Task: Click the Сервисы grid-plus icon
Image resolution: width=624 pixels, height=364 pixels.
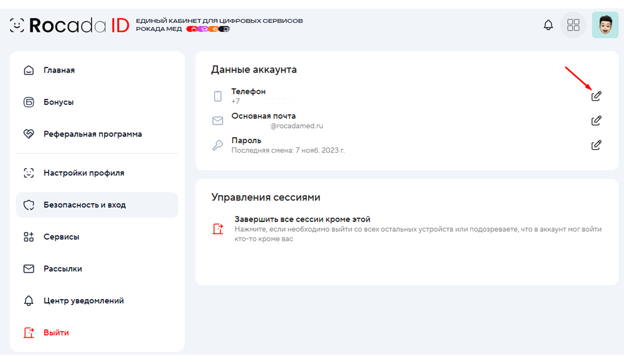Action: point(28,237)
